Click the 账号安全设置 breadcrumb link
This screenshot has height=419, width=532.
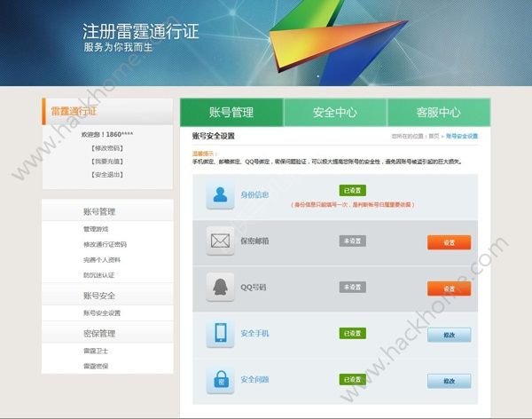[462, 137]
